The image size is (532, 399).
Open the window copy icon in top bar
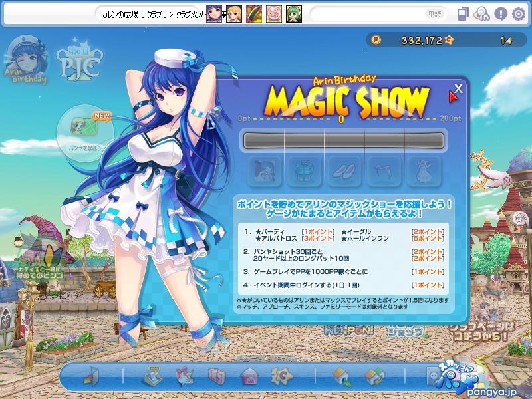click(463, 14)
